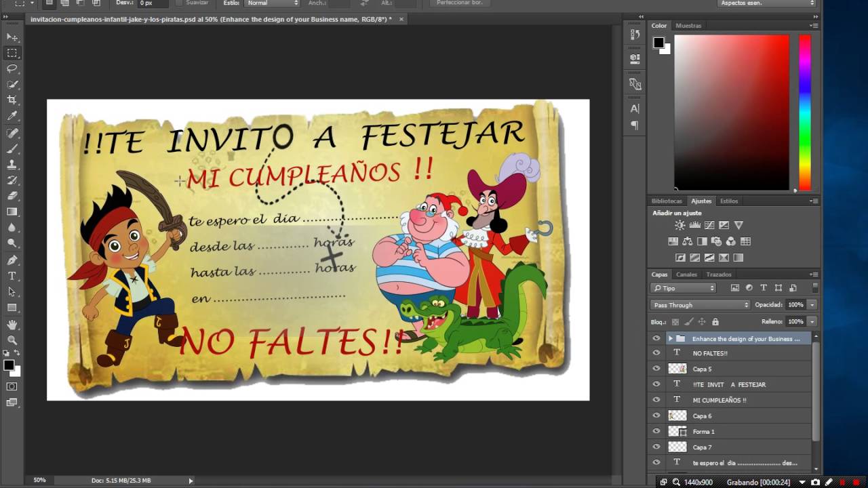
Task: Click the recorder pencil annotation icon
Action: 829,482
